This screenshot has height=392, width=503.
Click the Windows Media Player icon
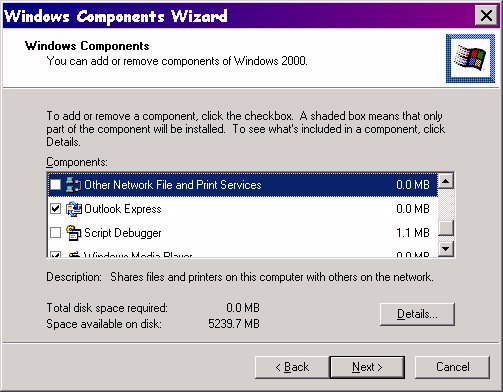point(73,254)
